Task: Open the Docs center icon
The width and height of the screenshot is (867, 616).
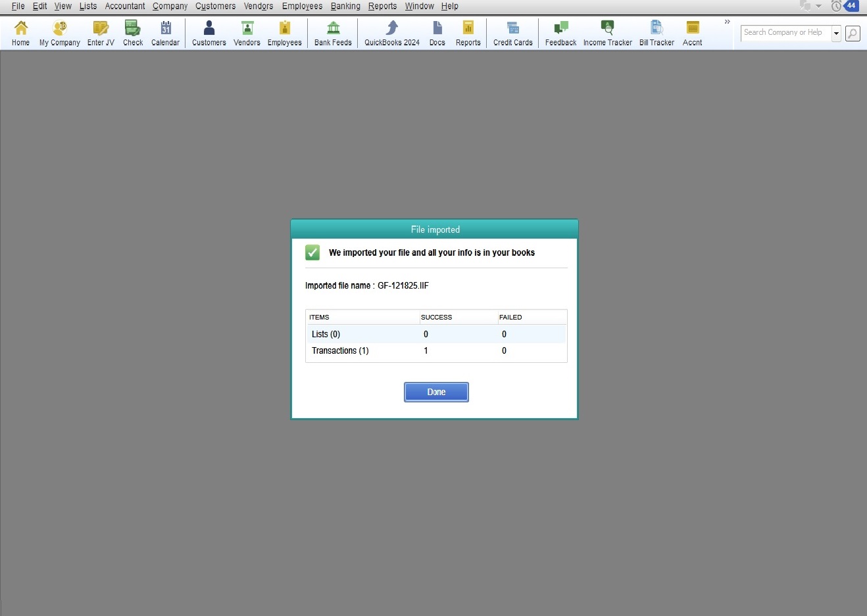Action: tap(437, 33)
